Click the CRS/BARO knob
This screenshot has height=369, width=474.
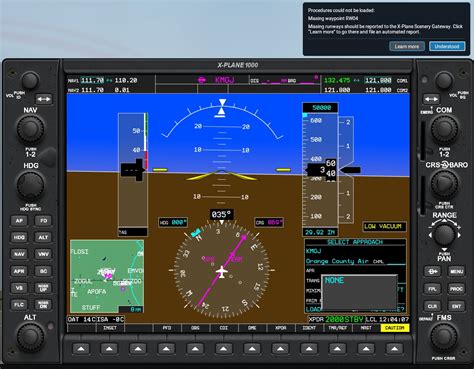coord(444,184)
